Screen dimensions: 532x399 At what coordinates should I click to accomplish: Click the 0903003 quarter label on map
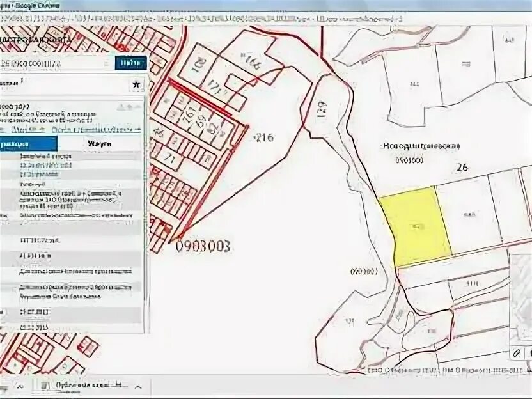click(203, 246)
